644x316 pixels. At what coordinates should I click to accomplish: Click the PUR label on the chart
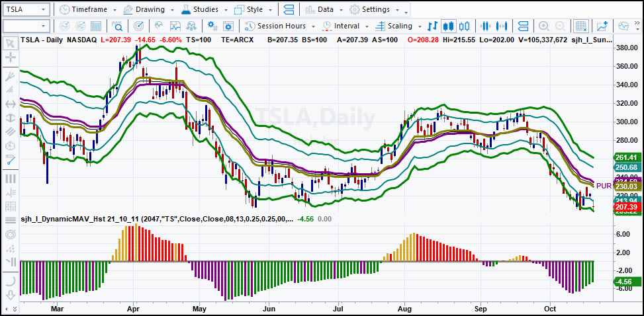click(604, 186)
